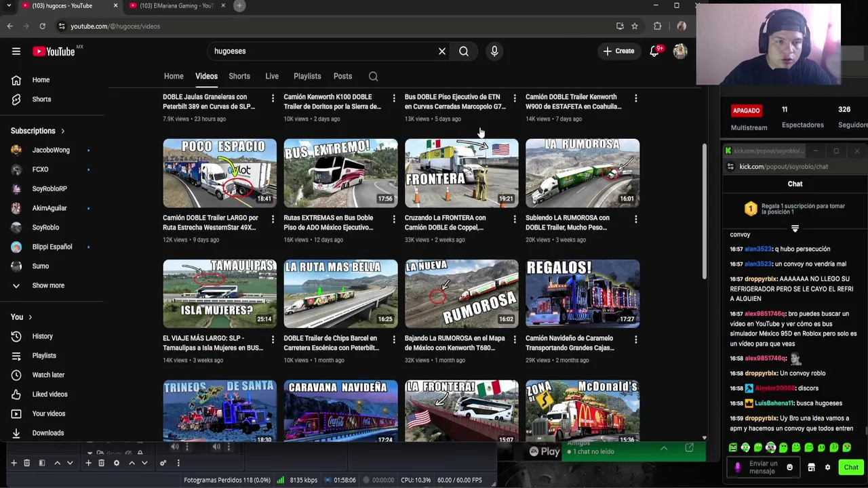This screenshot has width=868, height=488.
Task: Go to the YouTube logo home
Action: click(54, 51)
